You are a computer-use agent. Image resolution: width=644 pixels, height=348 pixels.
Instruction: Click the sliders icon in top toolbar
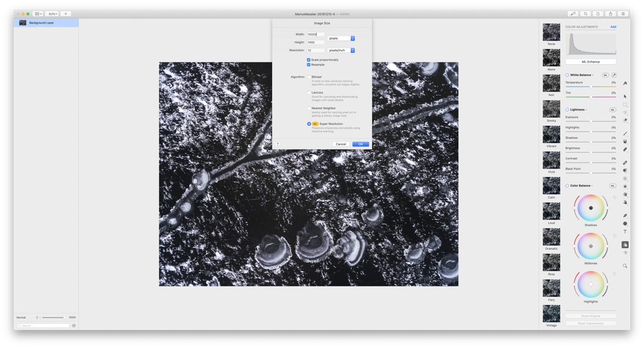pyautogui.click(x=623, y=14)
